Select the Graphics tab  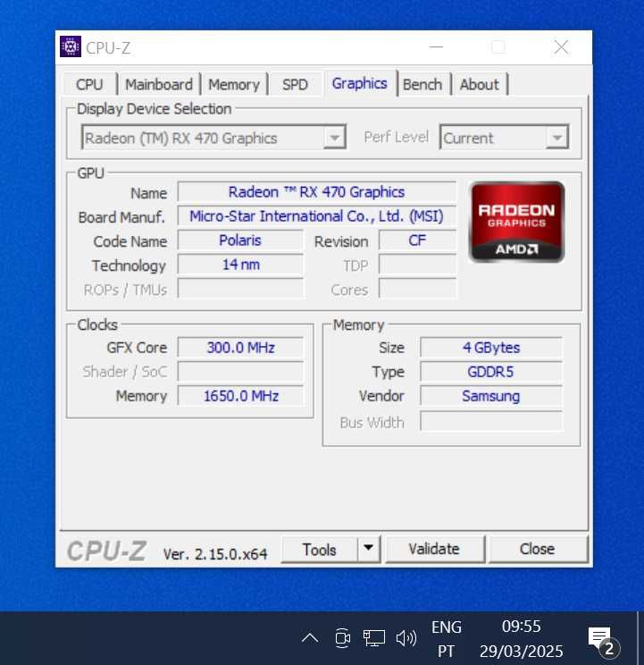click(x=359, y=83)
